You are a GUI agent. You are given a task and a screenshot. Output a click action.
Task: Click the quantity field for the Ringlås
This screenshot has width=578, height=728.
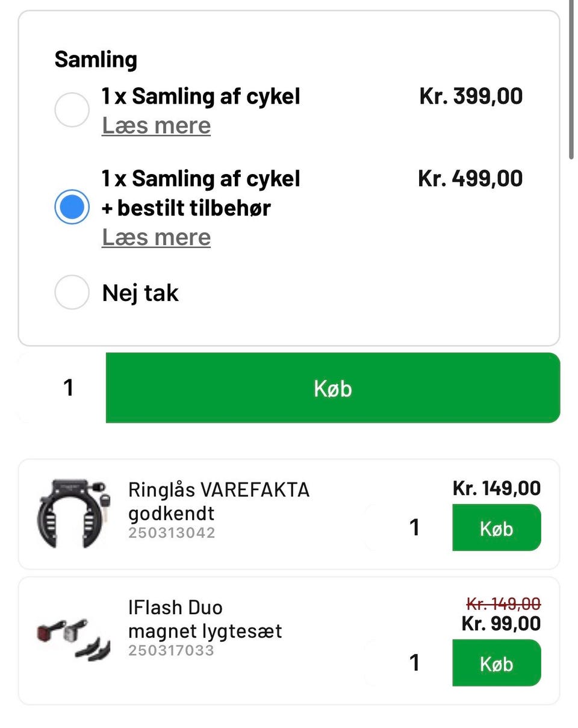point(414,527)
